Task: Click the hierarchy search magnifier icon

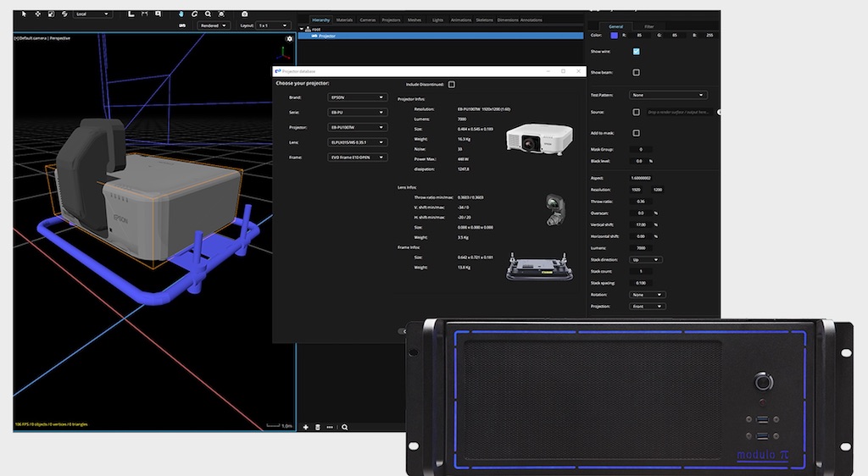Action: click(345, 427)
